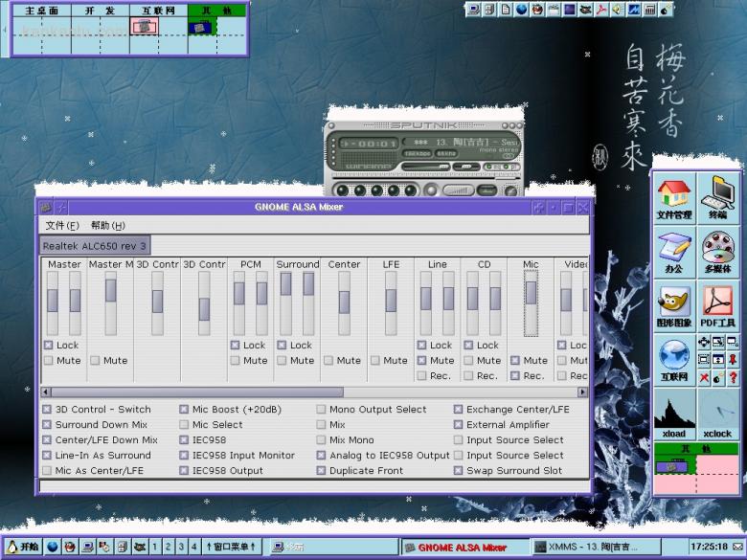Select the Realtek ALC650 rev 3 tab
Screen dimensions: 747x560
[x=94, y=245]
